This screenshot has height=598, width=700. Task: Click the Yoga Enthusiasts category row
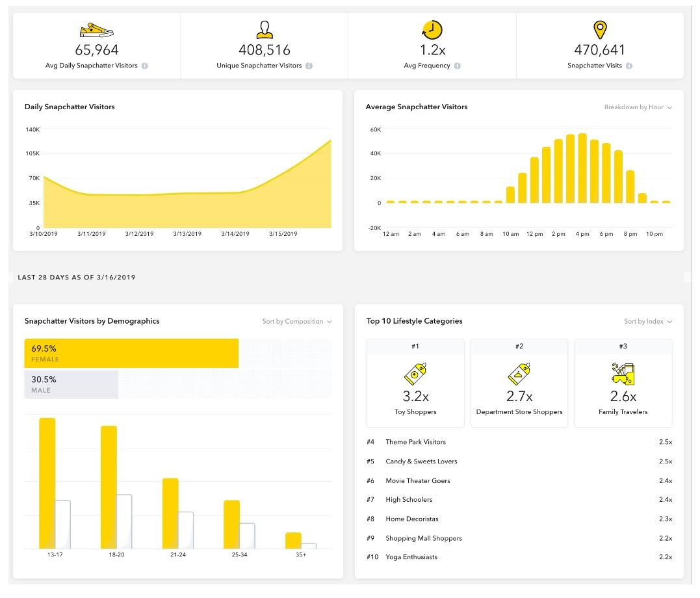pos(519,557)
